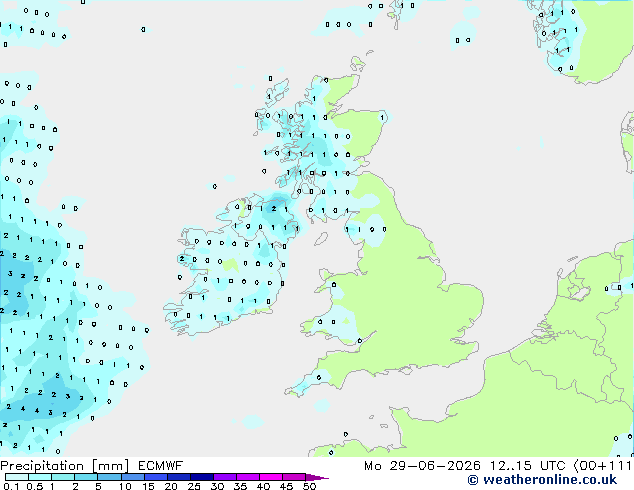Click the 35–40 mm legend color swatch
This screenshot has height=490, width=634.
point(247,477)
